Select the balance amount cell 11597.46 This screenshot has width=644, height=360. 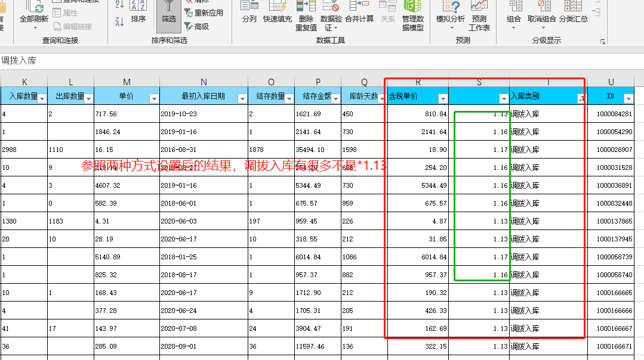[x=318, y=346]
